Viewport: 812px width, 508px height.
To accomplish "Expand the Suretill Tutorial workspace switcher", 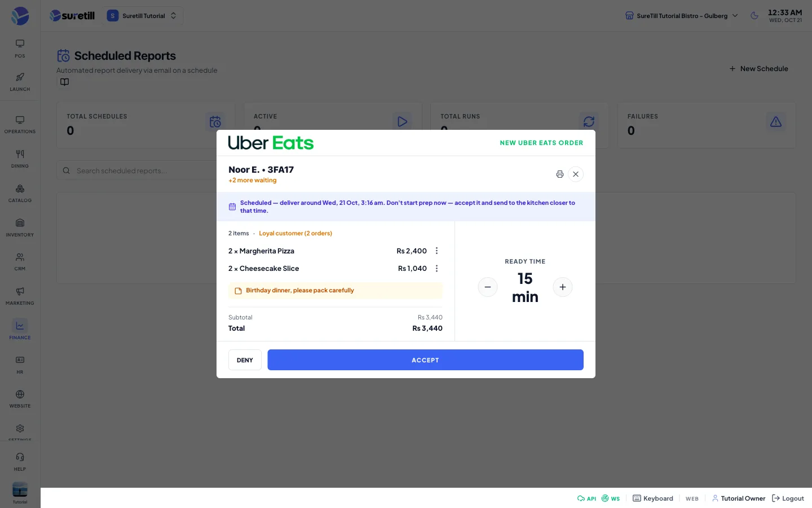I will 142,16.
